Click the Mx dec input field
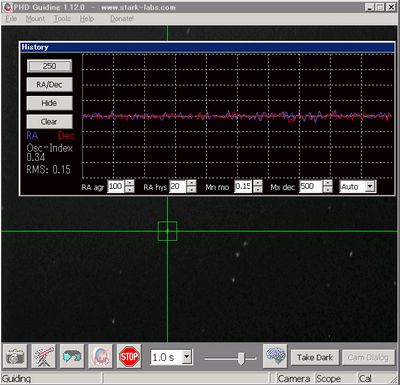Screen dimensions: 400x385 311,186
